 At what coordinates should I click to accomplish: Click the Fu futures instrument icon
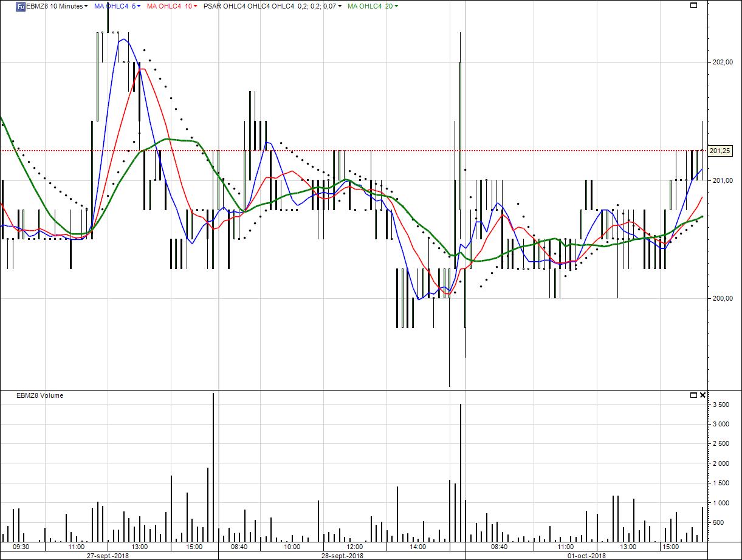(x=20, y=6)
